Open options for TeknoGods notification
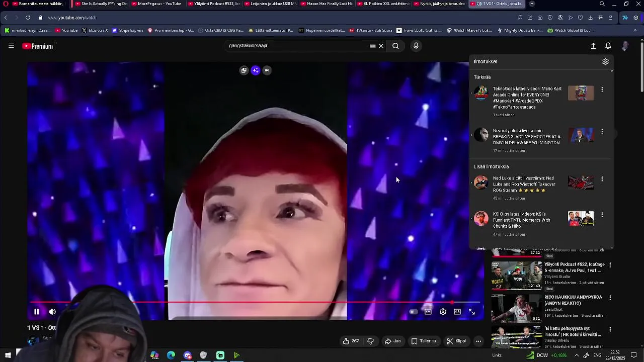Viewport: 644px width, 362px height. tap(602, 89)
